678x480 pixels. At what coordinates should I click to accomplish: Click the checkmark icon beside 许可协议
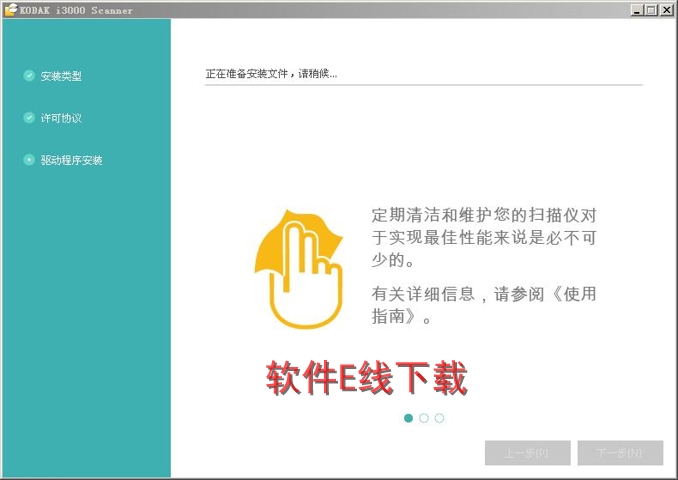click(x=29, y=118)
